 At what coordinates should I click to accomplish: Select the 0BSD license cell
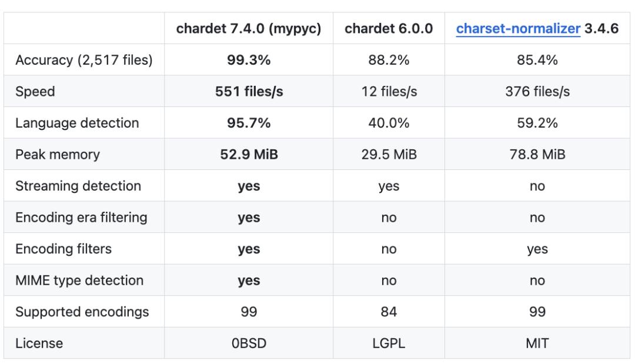(249, 343)
